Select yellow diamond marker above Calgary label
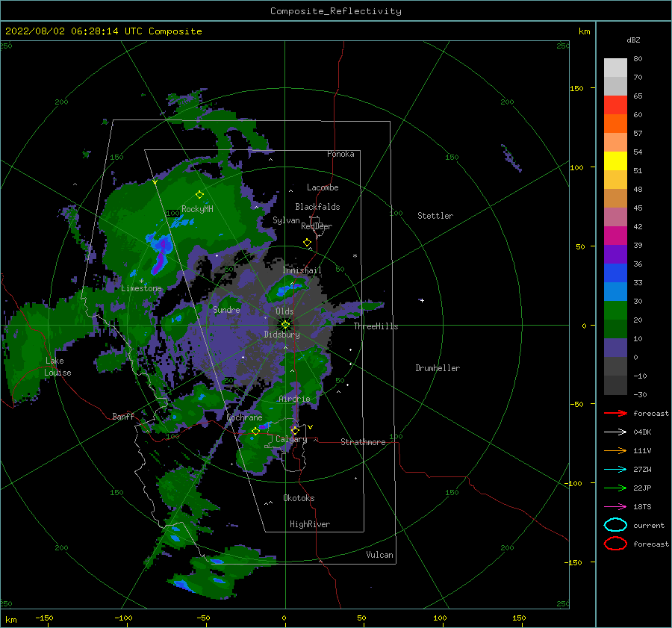 (295, 430)
